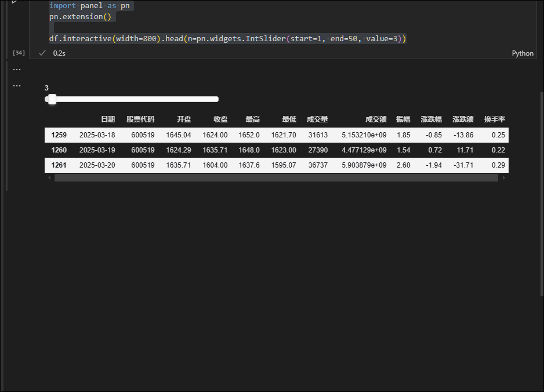Click the execution count [34] badge
Viewport: 544px width, 392px height.
[19, 53]
